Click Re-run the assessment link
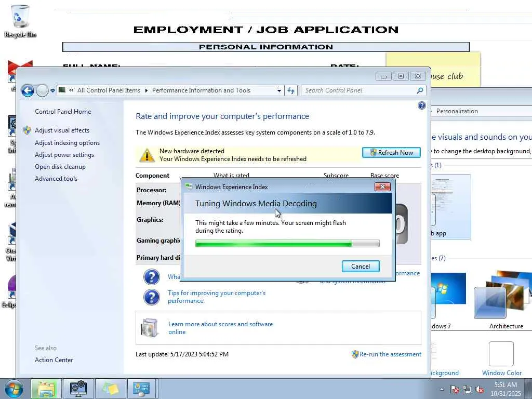This screenshot has width=532, height=399. click(390, 354)
